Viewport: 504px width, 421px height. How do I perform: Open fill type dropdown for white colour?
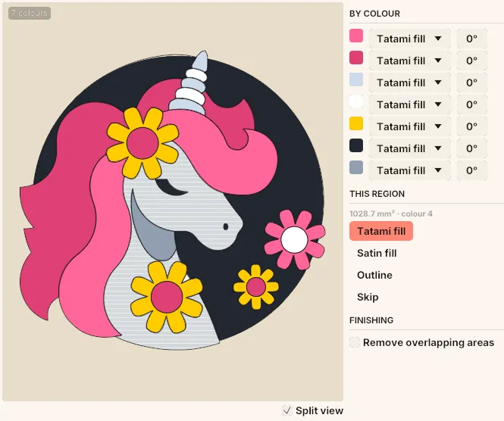tap(409, 104)
